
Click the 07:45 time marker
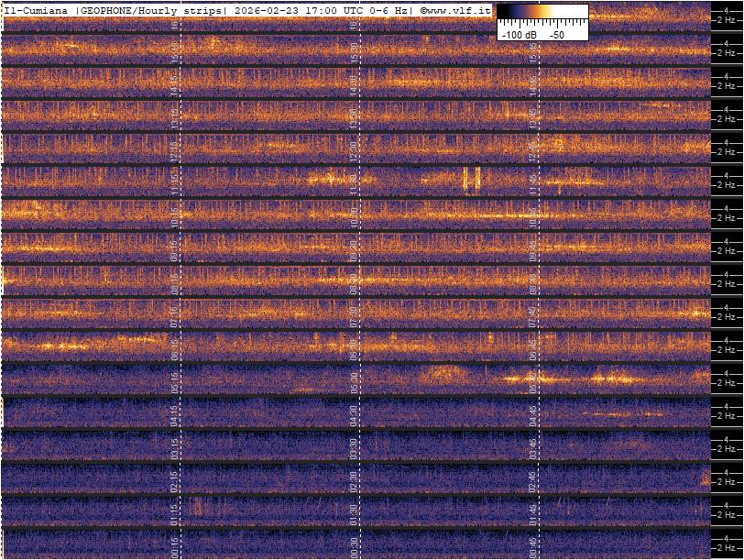click(532, 313)
